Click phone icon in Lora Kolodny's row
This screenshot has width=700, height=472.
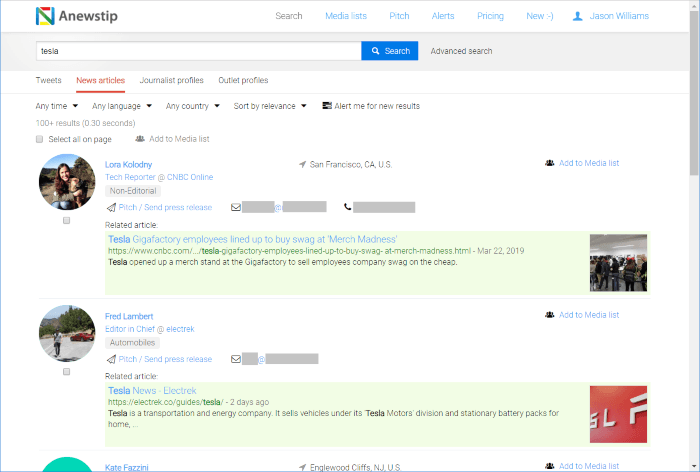[347, 207]
